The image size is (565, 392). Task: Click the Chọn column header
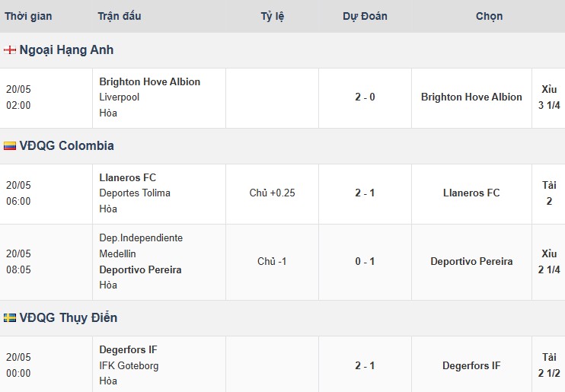click(x=489, y=16)
